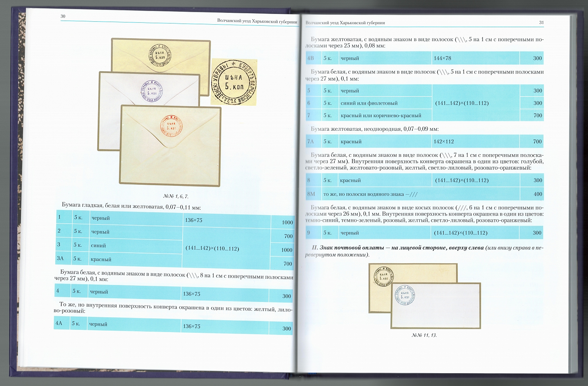Screen dimensions: 588x386
Task: Click price 1000 in table row 1
Action: 287,222
